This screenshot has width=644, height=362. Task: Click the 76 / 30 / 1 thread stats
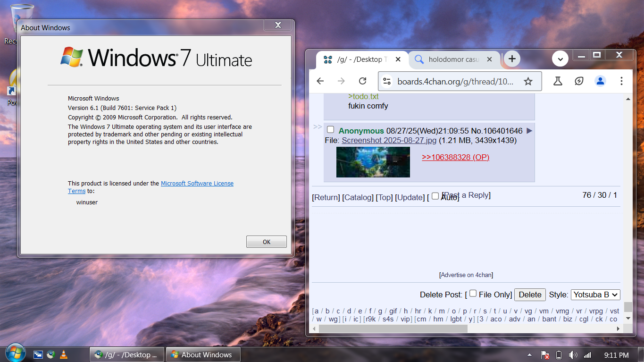pos(600,195)
